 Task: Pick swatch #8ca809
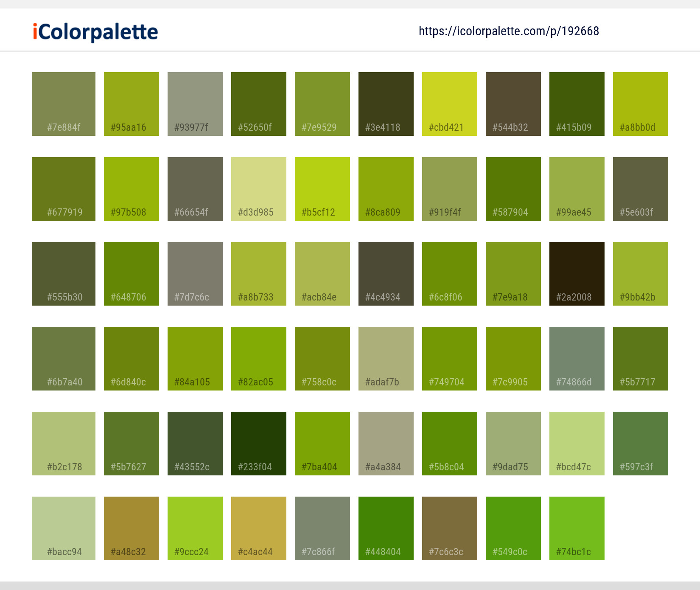coord(386,189)
